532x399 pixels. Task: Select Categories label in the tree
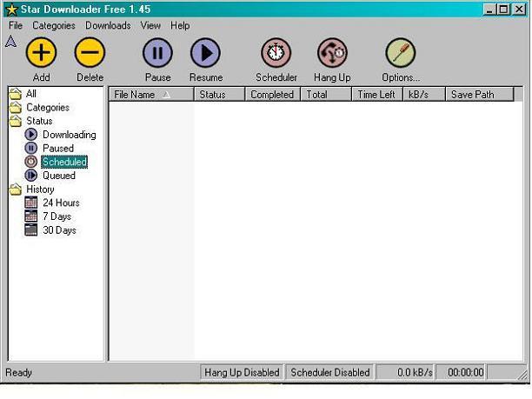pyautogui.click(x=48, y=108)
